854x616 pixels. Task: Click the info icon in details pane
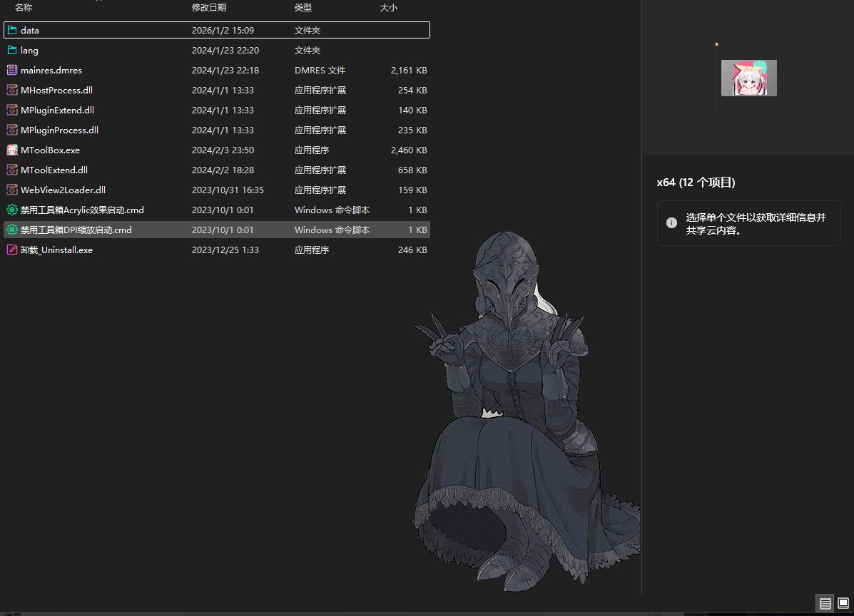[x=671, y=222]
